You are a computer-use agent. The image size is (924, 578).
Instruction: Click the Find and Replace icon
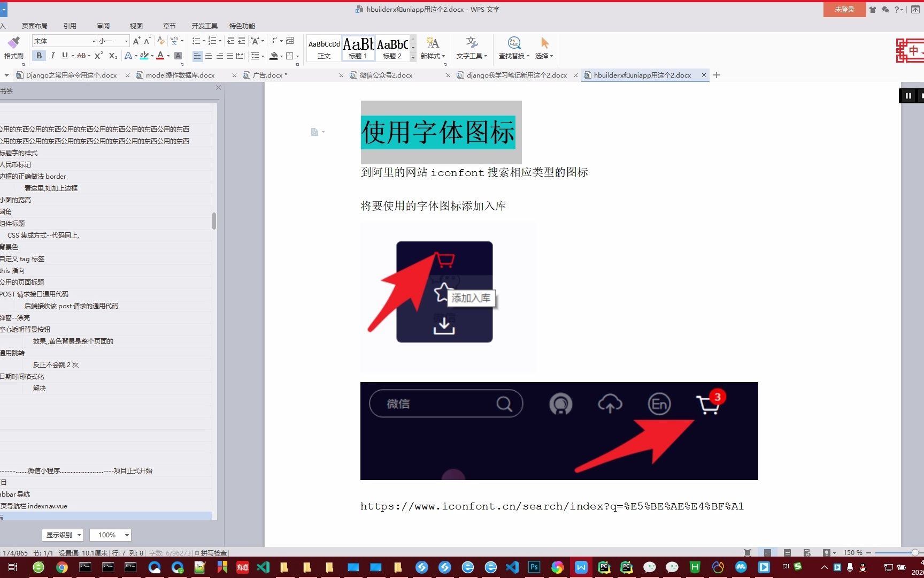pyautogui.click(x=513, y=48)
